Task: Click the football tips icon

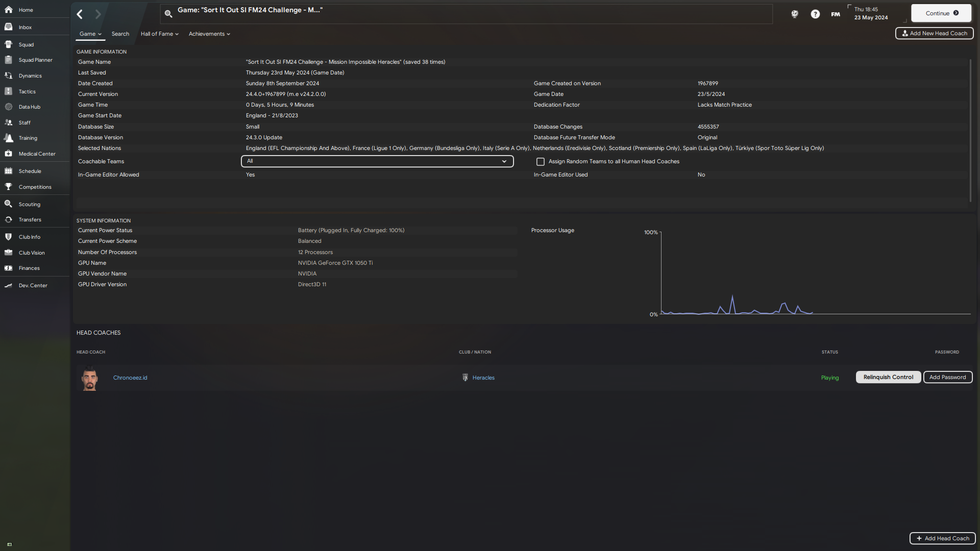Action: 795,14
